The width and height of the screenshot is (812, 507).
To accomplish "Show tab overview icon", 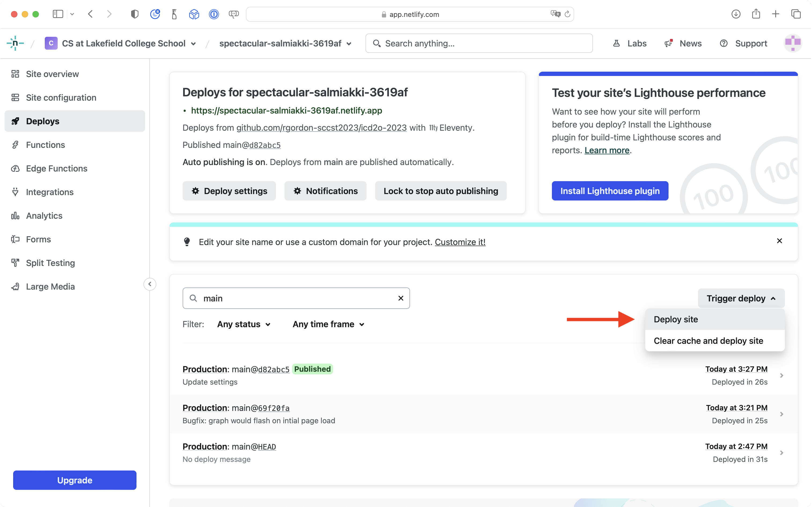I will [796, 14].
